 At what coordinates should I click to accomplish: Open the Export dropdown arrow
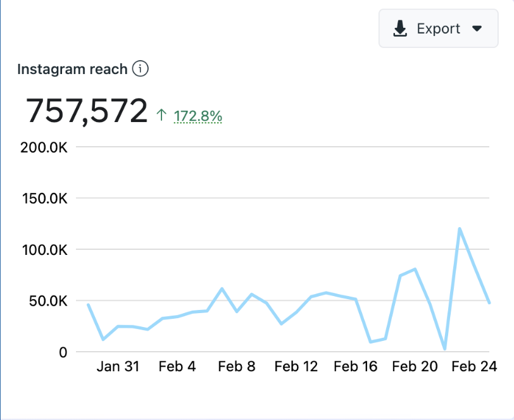tap(477, 29)
